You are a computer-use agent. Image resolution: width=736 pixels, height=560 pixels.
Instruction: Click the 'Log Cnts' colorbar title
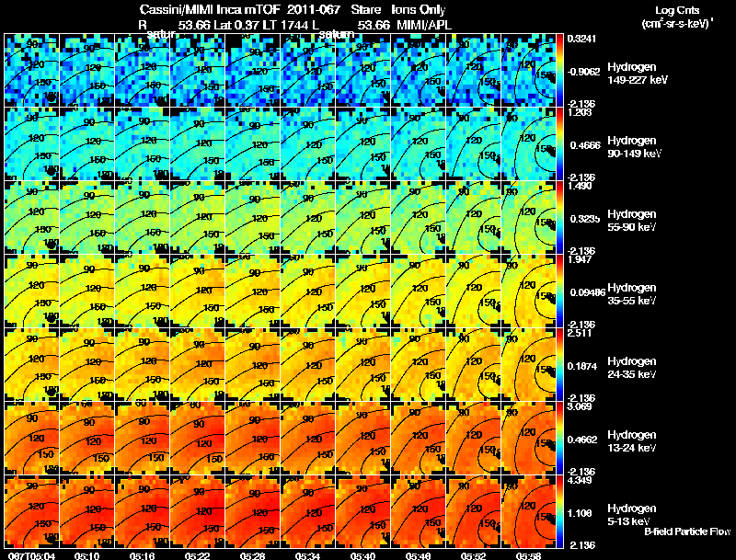677,10
